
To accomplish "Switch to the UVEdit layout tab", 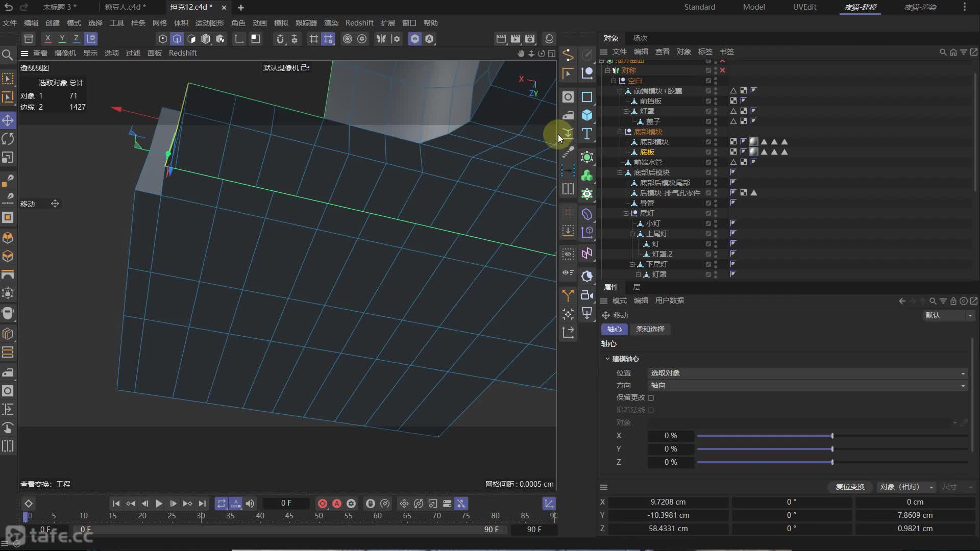I will coord(804,7).
